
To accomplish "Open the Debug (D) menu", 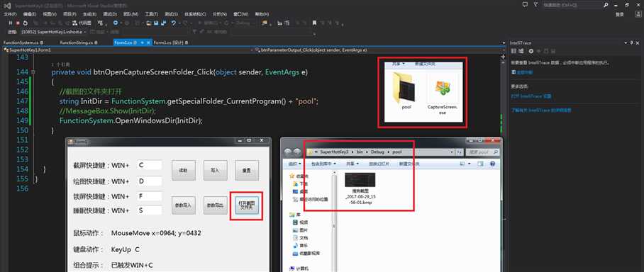I will tap(110, 14).
